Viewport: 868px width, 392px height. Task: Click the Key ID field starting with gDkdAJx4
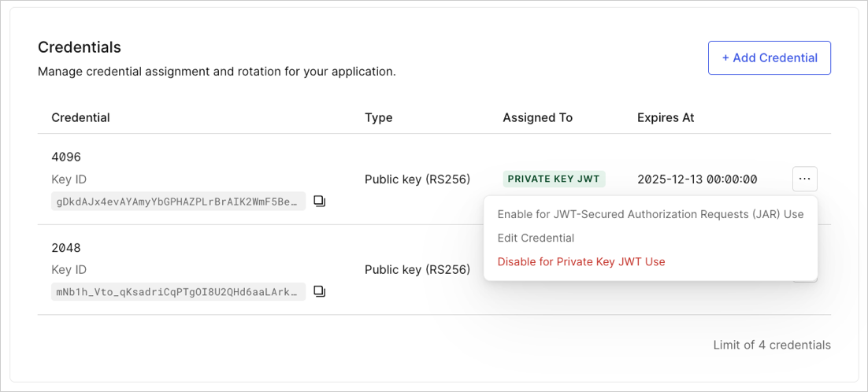178,202
